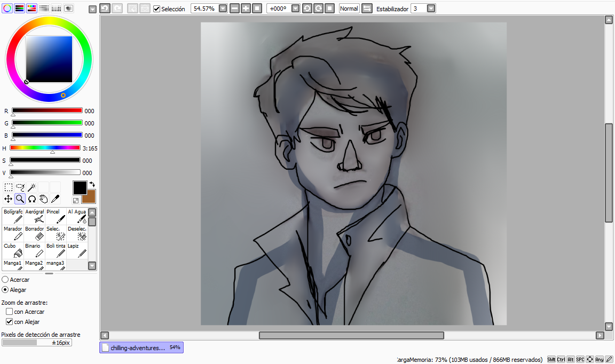Image resolution: width=615 pixels, height=364 pixels.
Task: Choose the Boli tinta pen
Action: 56,251
